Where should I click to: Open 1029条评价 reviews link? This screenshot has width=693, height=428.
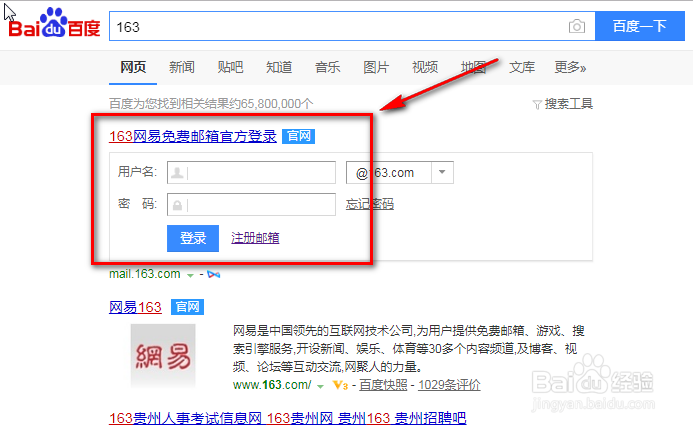(449, 385)
